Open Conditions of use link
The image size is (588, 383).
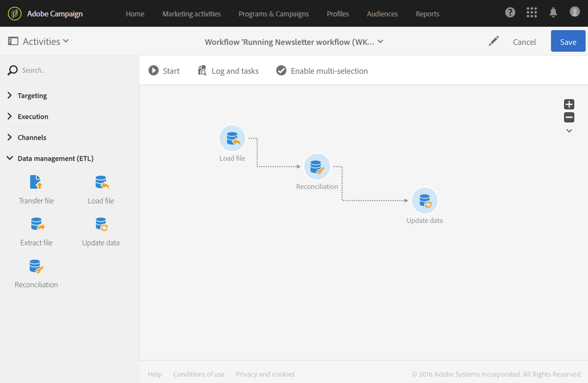pos(199,374)
